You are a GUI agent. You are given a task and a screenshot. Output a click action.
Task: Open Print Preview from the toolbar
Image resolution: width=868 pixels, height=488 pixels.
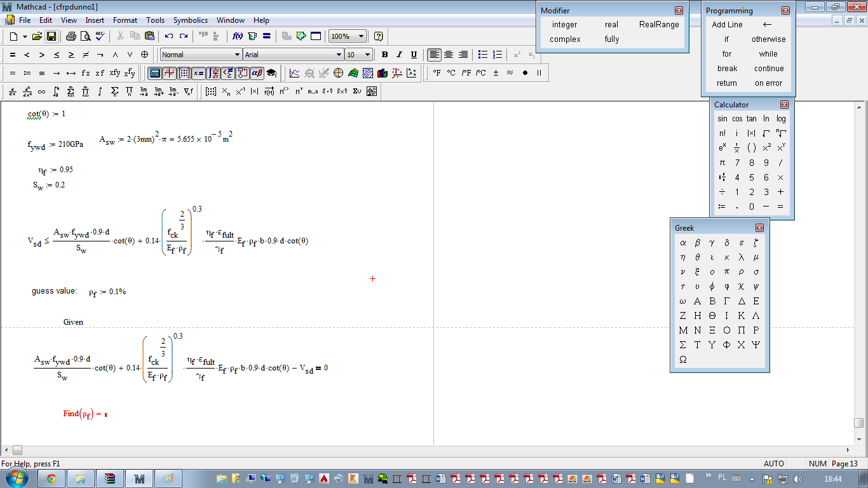[x=85, y=36]
